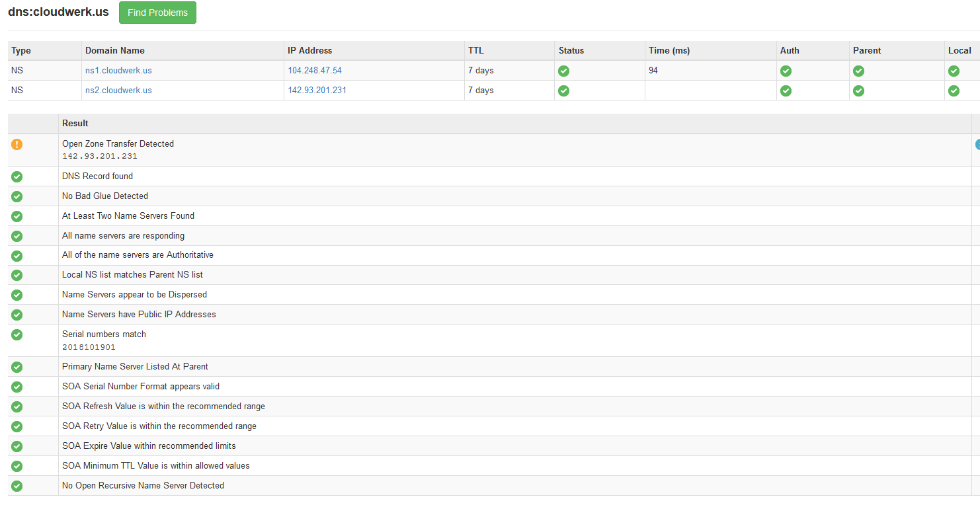Click check icon for All name servers are responding
Screen dimensions: 980x505
coord(17,236)
